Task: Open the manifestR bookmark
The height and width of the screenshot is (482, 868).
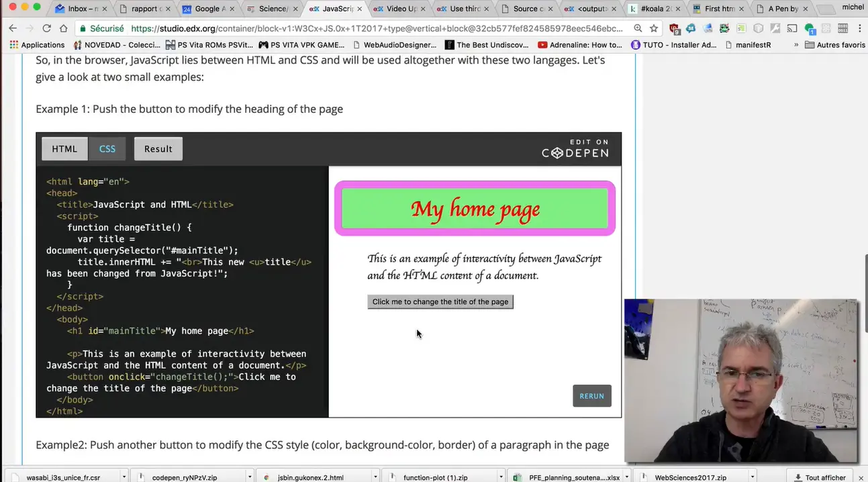Action: tap(748, 45)
